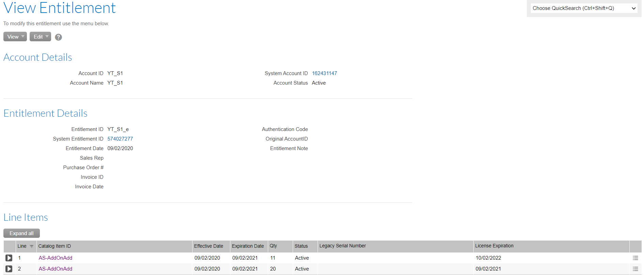Open AS-AddOnAdd link in line 1
Screen dimensions: 644x275
56,258
